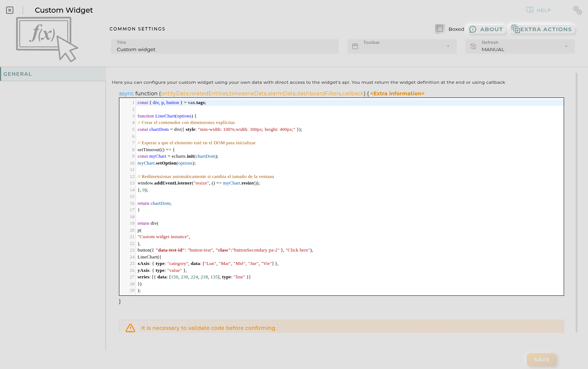Click the window.addEventListener resize line

pos(198,183)
